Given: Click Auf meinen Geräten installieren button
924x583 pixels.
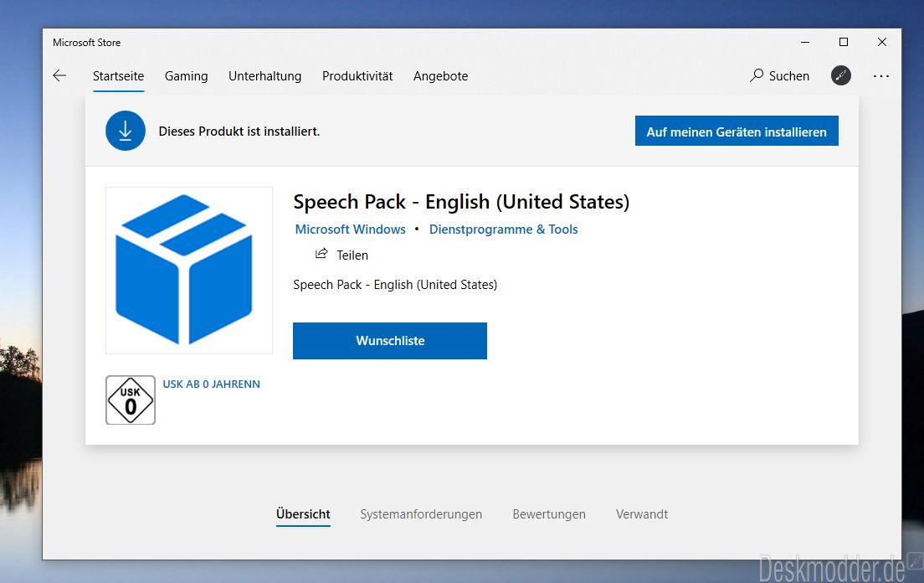Looking at the screenshot, I should (737, 131).
